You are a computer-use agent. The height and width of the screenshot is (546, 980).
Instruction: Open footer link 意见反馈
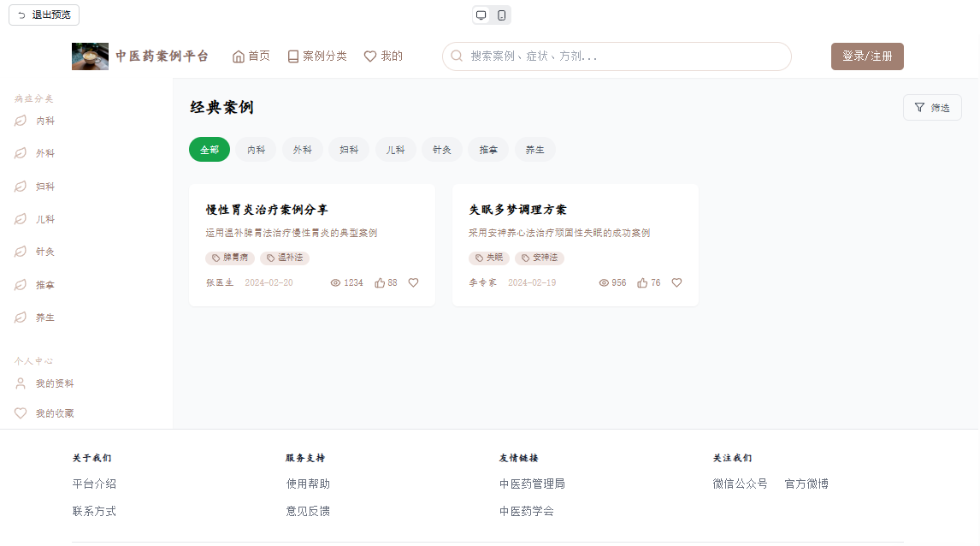[x=308, y=511]
